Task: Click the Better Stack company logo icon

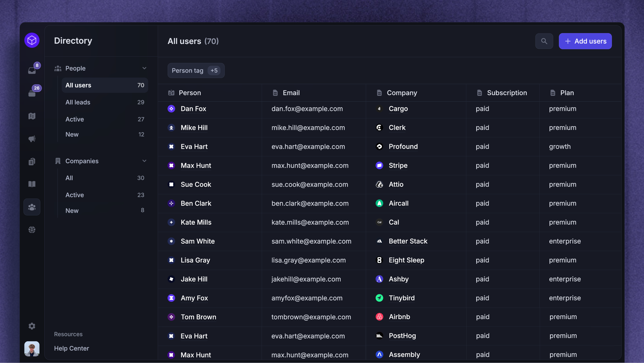Action: 379,241
